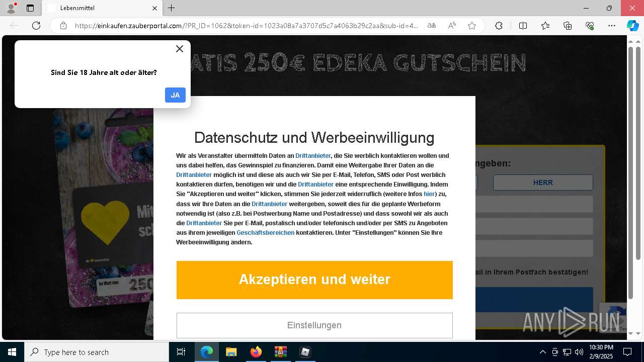Image resolution: width=644 pixels, height=362 pixels.
Task: Toggle split screen view
Action: [x=523, y=26]
